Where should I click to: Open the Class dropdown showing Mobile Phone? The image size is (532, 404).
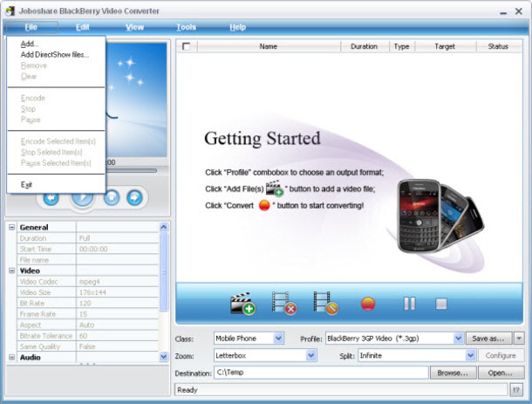coord(278,339)
